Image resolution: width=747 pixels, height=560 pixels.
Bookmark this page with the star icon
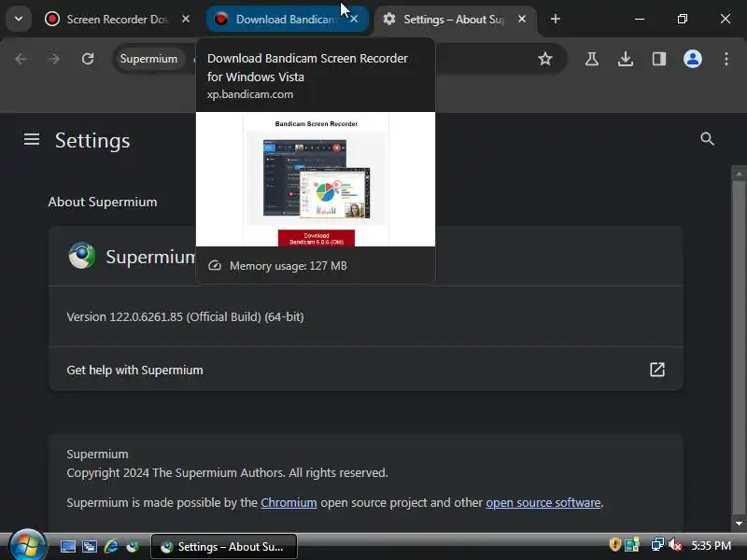545,59
